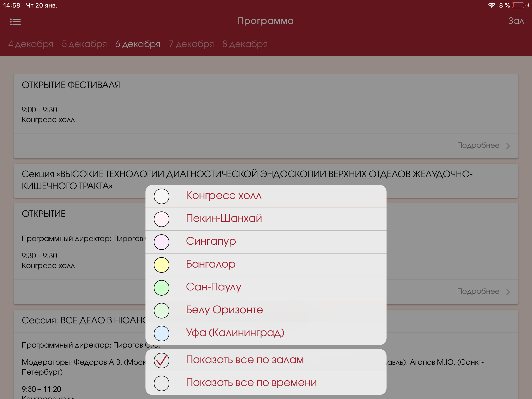Select the Конгресс холл radio circle

[162, 196]
